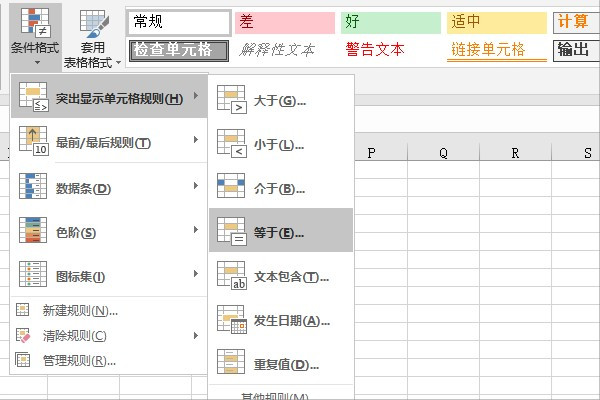This screenshot has height=400, width=600.
Task: Select the 等于(E)... menu item
Action: pyautogui.click(x=280, y=232)
